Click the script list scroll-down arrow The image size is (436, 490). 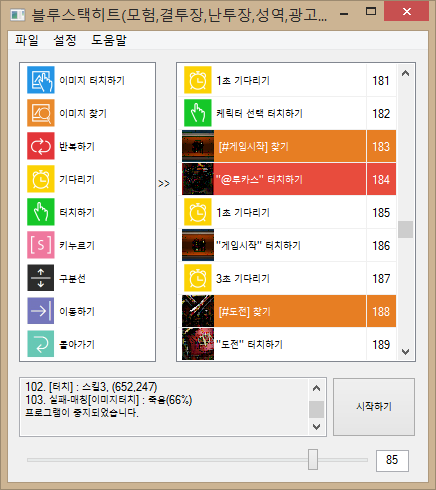[405, 351]
